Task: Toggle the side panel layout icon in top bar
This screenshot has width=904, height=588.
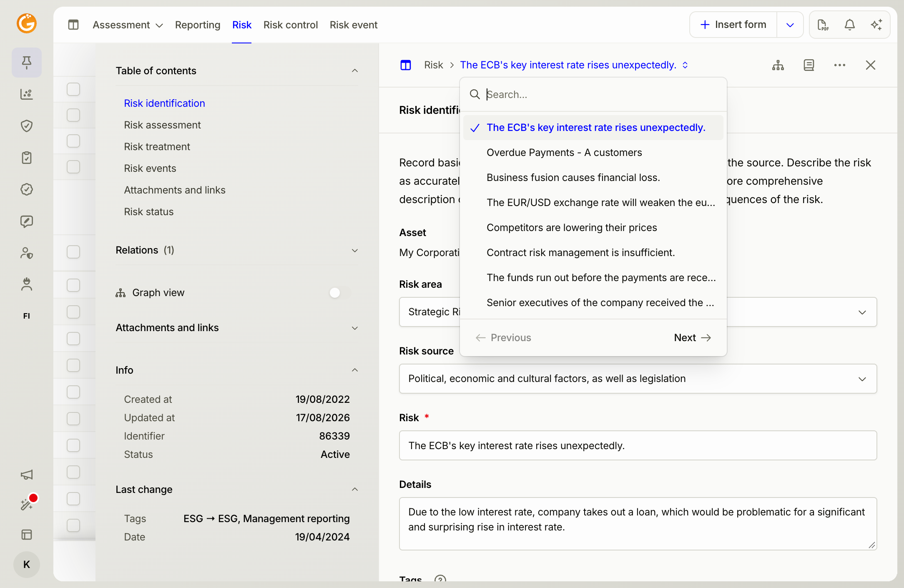Action: pos(73,25)
